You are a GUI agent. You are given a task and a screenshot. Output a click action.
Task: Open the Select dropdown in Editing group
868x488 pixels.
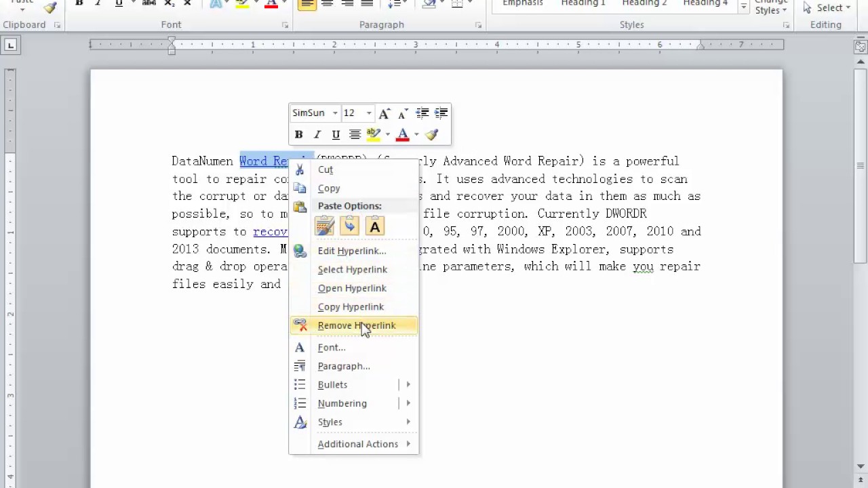(827, 7)
